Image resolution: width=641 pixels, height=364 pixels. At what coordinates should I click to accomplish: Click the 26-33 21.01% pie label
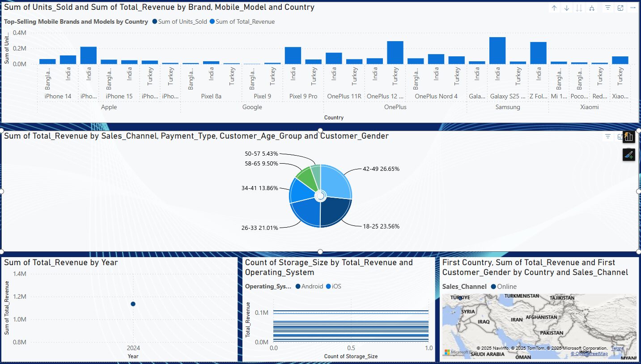click(x=259, y=228)
